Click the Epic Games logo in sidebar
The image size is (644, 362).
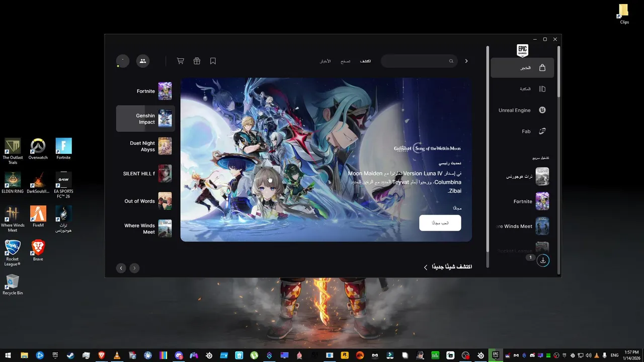523,50
